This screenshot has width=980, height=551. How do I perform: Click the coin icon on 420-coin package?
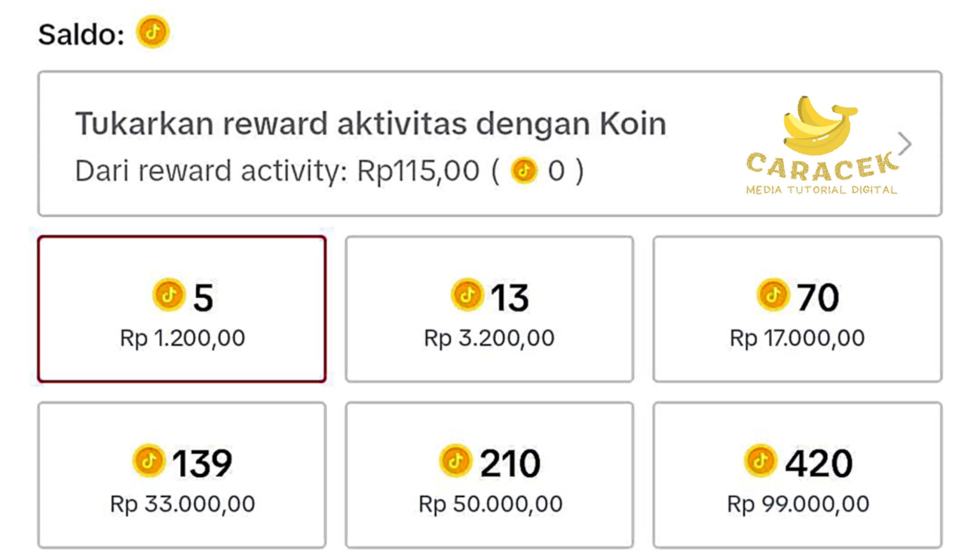(761, 461)
